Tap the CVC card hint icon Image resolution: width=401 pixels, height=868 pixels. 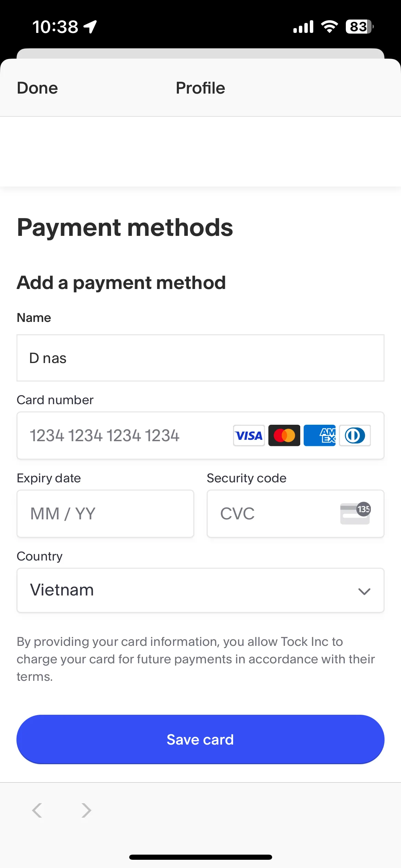click(x=355, y=513)
